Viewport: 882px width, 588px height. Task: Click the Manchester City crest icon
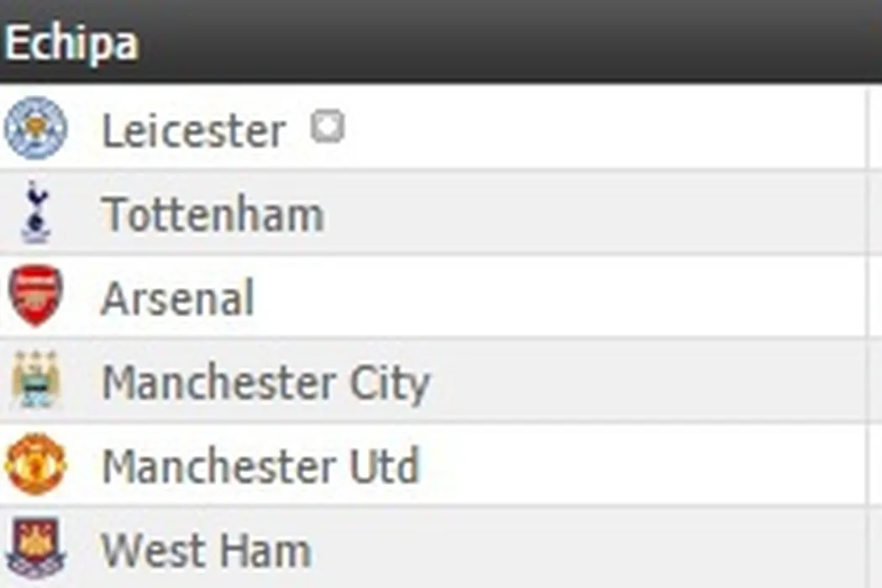(35, 381)
